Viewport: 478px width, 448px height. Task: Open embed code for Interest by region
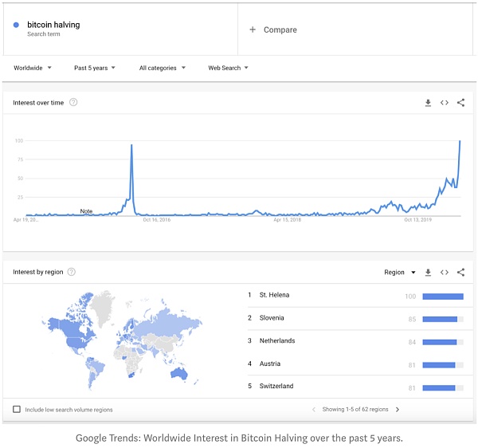point(445,272)
